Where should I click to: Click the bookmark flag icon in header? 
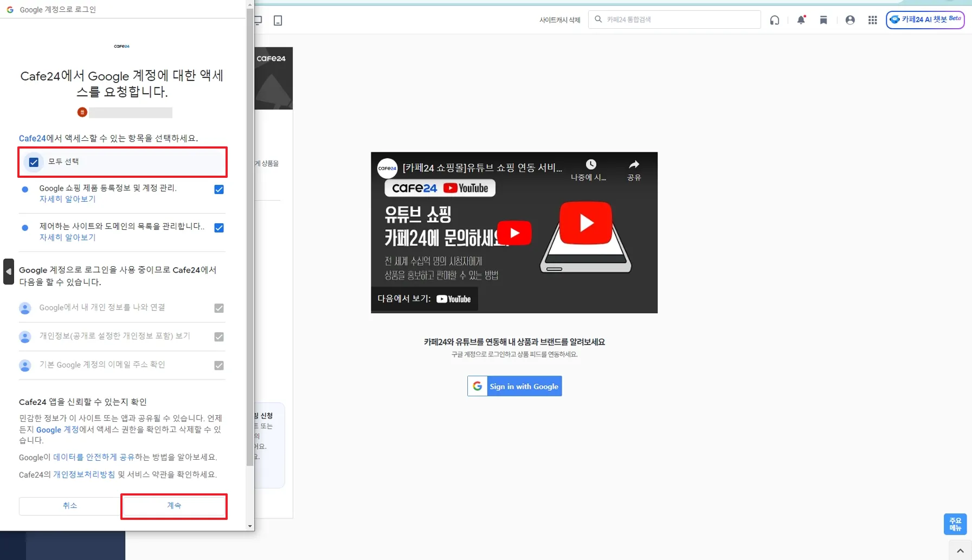click(823, 20)
